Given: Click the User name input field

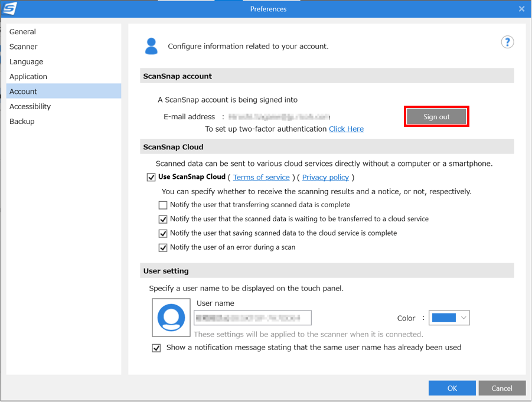Looking at the screenshot, I should [253, 318].
